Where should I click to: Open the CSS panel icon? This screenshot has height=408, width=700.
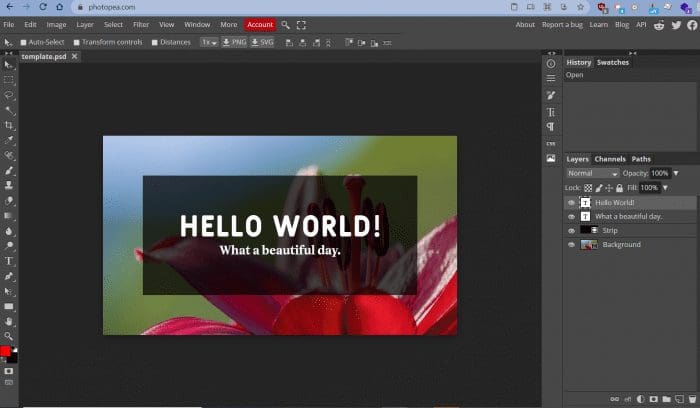click(x=550, y=143)
